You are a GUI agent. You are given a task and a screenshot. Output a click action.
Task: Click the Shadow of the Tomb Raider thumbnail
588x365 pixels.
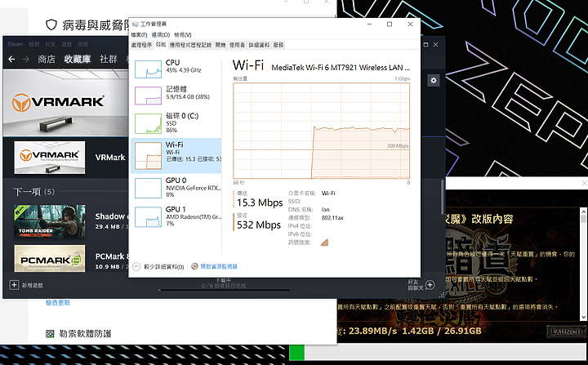pyautogui.click(x=50, y=221)
